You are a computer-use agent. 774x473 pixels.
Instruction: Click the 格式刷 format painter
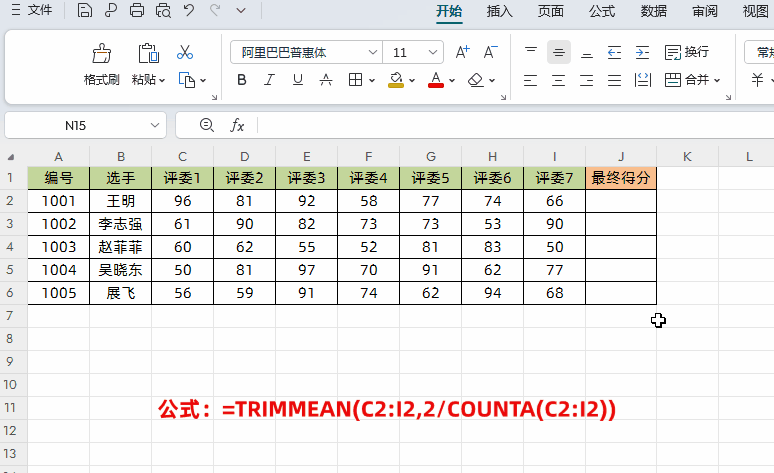[102, 65]
